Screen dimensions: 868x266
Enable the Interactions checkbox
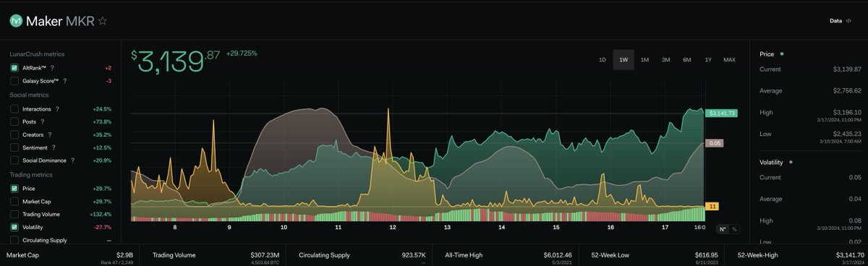tap(14, 109)
